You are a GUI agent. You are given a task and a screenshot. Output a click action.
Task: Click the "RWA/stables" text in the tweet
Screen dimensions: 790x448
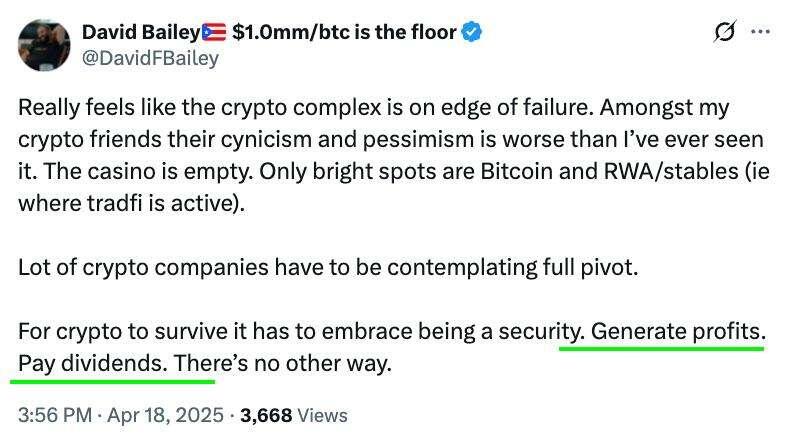point(671,172)
